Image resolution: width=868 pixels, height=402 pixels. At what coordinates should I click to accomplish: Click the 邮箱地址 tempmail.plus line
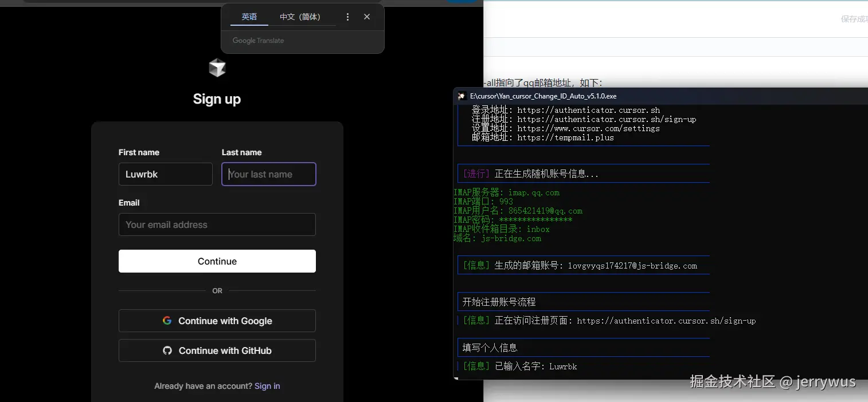[x=542, y=137]
